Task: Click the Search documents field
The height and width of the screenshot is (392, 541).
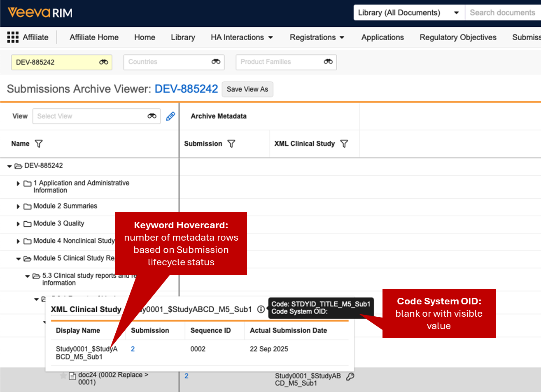Action: pyautogui.click(x=502, y=13)
